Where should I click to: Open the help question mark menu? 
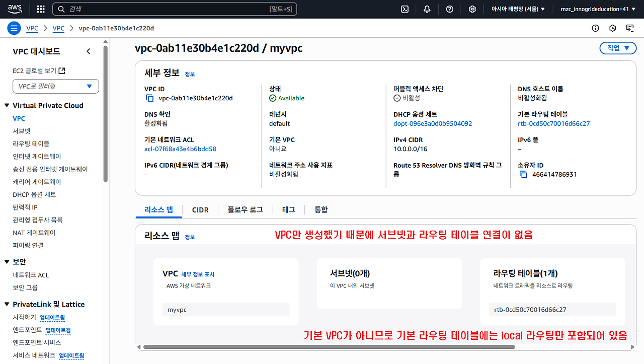point(450,9)
